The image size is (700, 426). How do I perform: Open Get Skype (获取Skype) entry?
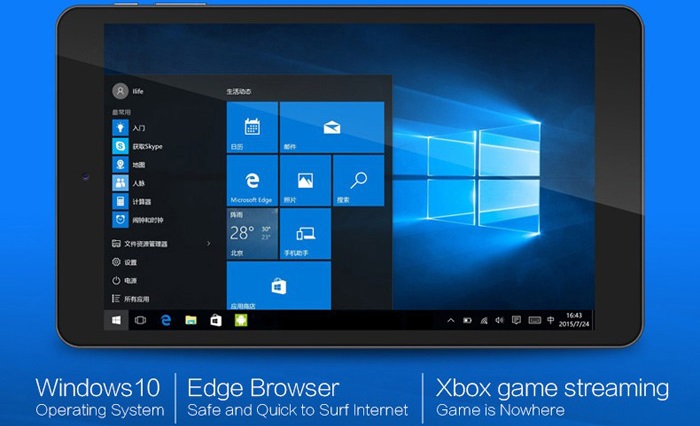pos(138,146)
